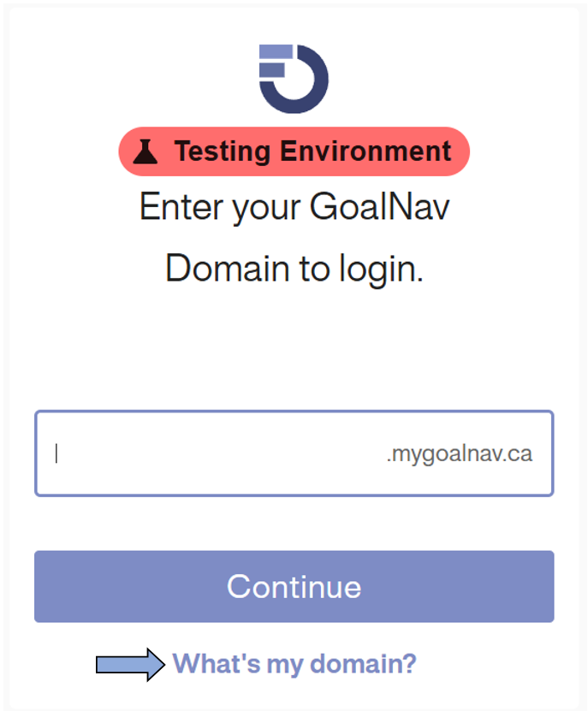Click the beaker symbol beside Testing Environment
This screenshot has height=711, width=588.
pos(147,151)
